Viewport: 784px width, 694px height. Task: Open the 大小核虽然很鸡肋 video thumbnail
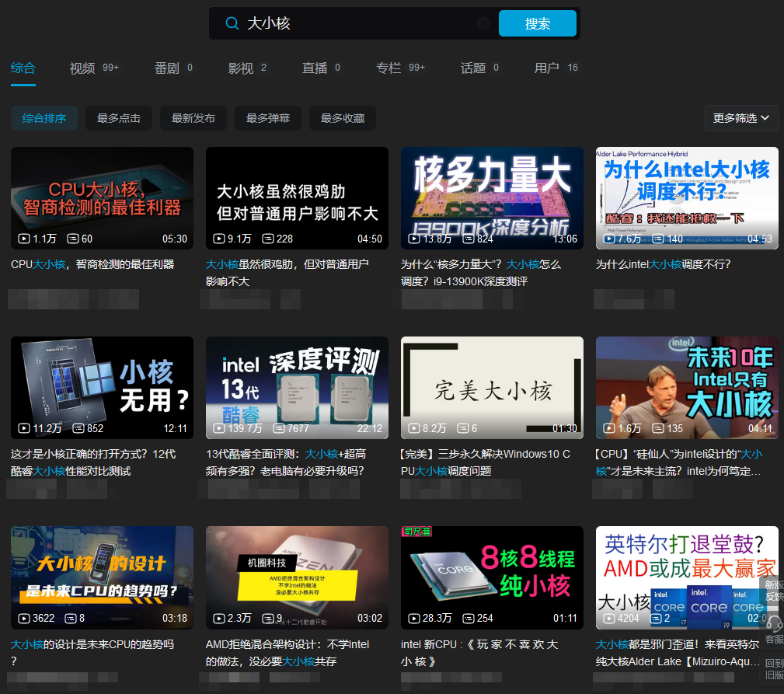click(x=297, y=198)
